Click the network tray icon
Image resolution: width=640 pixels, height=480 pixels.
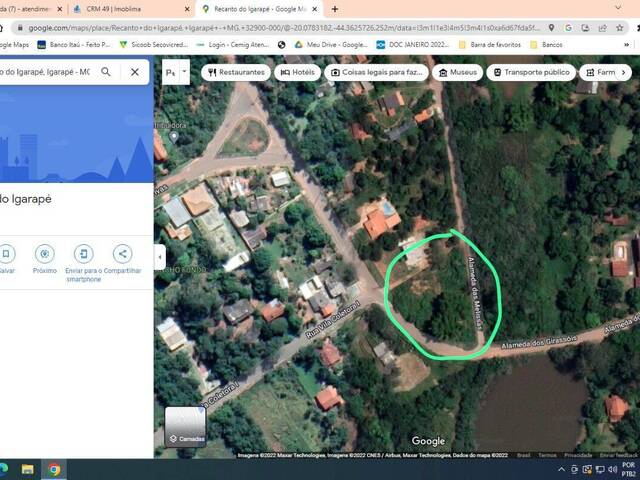pyautogui.click(x=600, y=470)
